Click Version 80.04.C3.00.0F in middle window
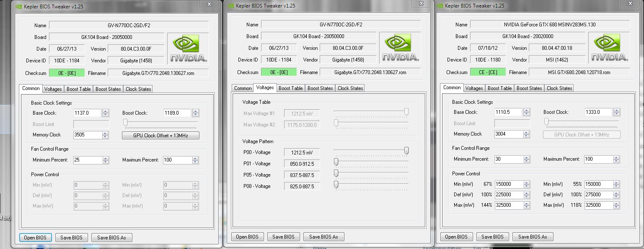This screenshot has width=644, height=249. [348, 48]
